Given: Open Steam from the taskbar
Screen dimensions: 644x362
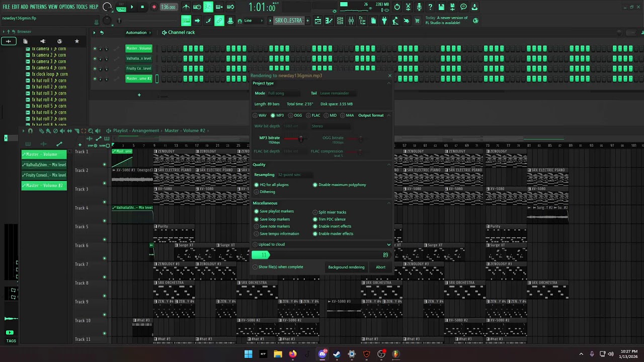Looking at the screenshot, I should 337,354.
